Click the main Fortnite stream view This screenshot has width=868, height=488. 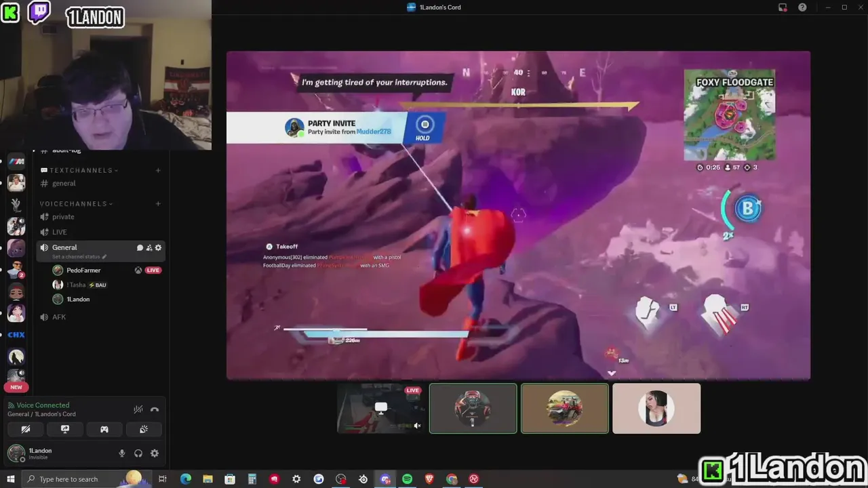pos(518,216)
